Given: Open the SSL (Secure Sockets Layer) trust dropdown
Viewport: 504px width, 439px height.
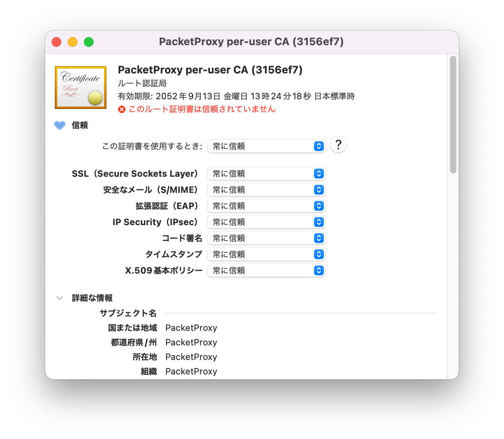Looking at the screenshot, I should (266, 174).
